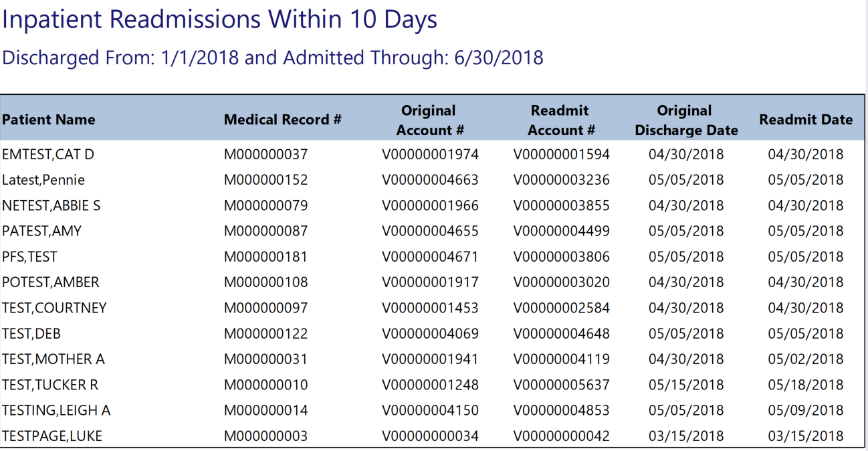The image size is (868, 451).
Task: Select the Readmit Account # column header
Action: click(560, 120)
